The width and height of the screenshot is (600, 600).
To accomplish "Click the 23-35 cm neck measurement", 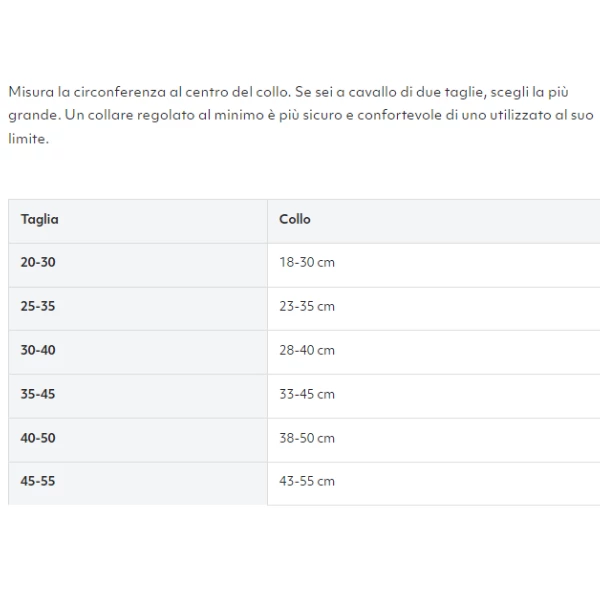I will click(x=306, y=306).
